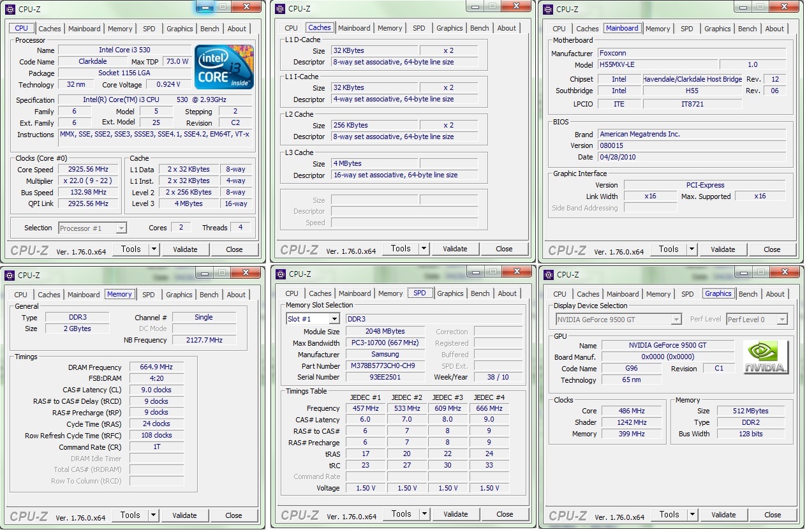Switch to Bench tab in the processor window
The height and width of the screenshot is (532, 807).
[x=210, y=29]
